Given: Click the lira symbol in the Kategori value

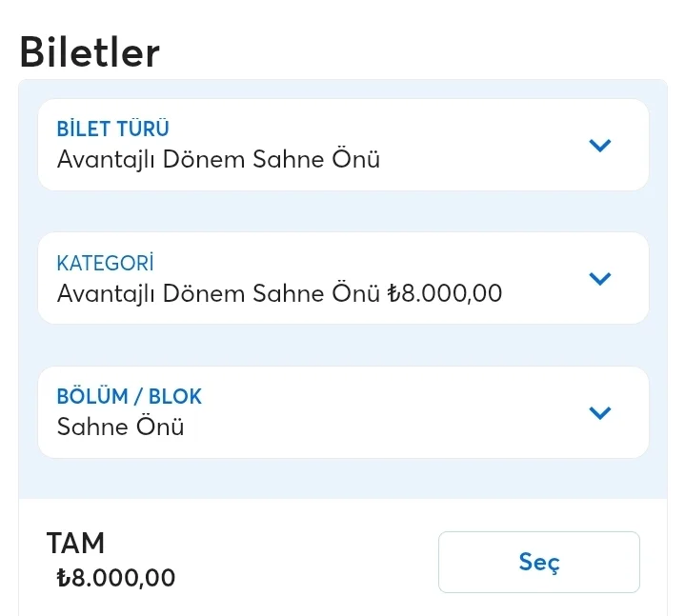Looking at the screenshot, I should pos(395,294).
